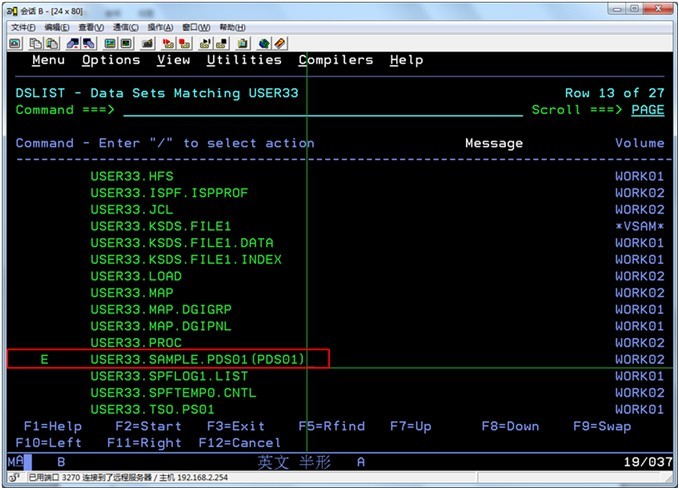Click the F1=Help function key label
679x489 pixels.
[53, 426]
